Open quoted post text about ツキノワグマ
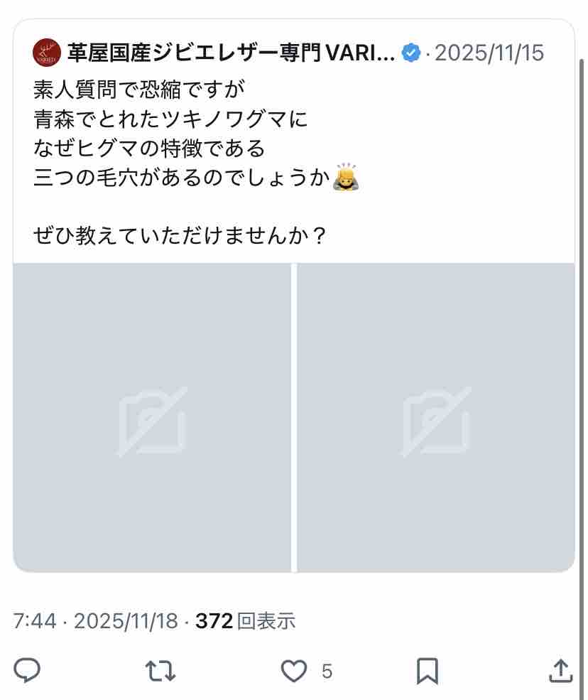Viewport: 588px width, 700px height. pos(196,163)
